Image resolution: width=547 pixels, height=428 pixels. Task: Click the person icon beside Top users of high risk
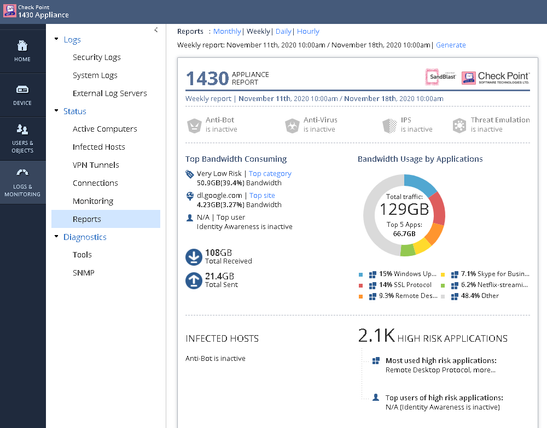point(376,397)
